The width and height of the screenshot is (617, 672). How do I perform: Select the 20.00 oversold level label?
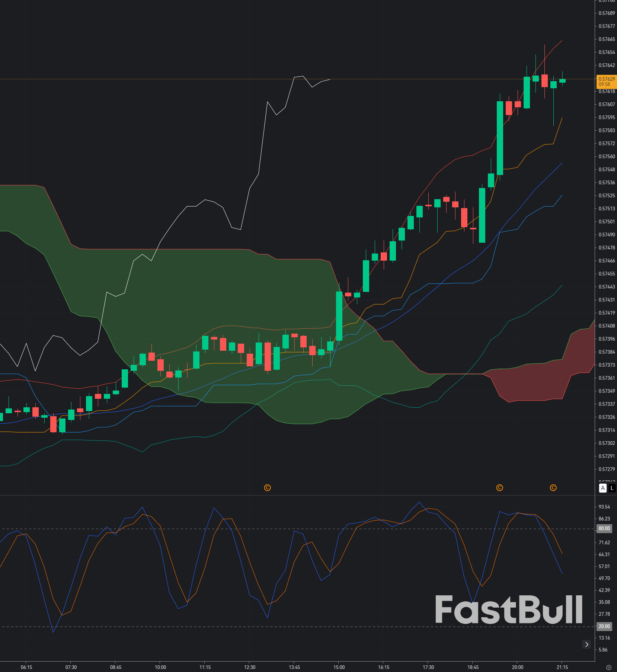click(604, 626)
